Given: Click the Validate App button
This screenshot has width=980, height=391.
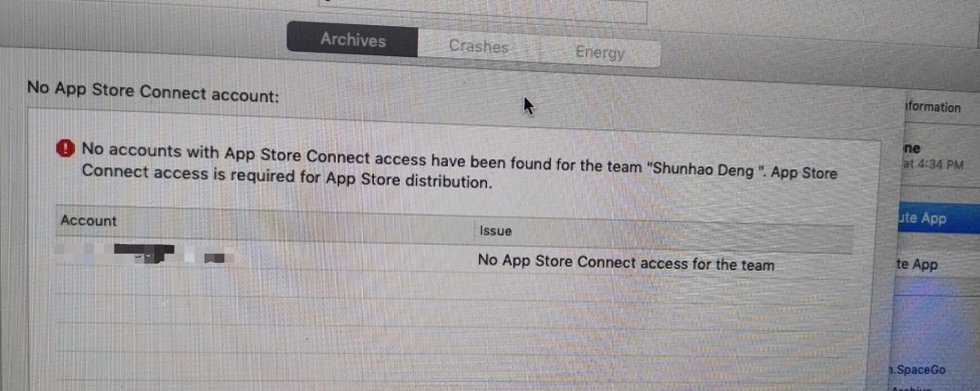Looking at the screenshot, I should click(x=917, y=264).
